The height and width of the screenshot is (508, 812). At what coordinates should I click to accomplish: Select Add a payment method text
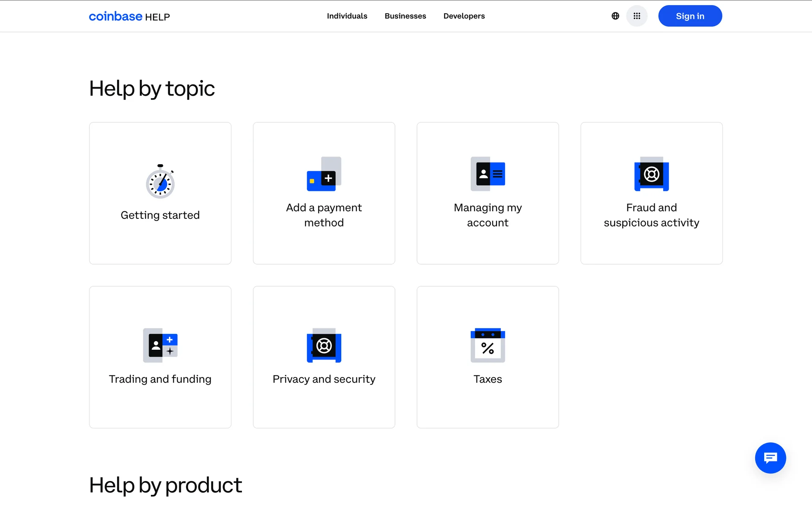click(324, 215)
